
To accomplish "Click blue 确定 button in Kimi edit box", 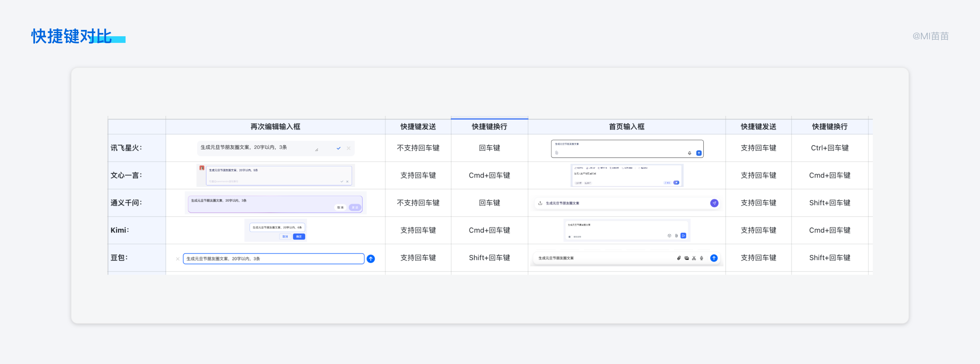I will click(299, 237).
